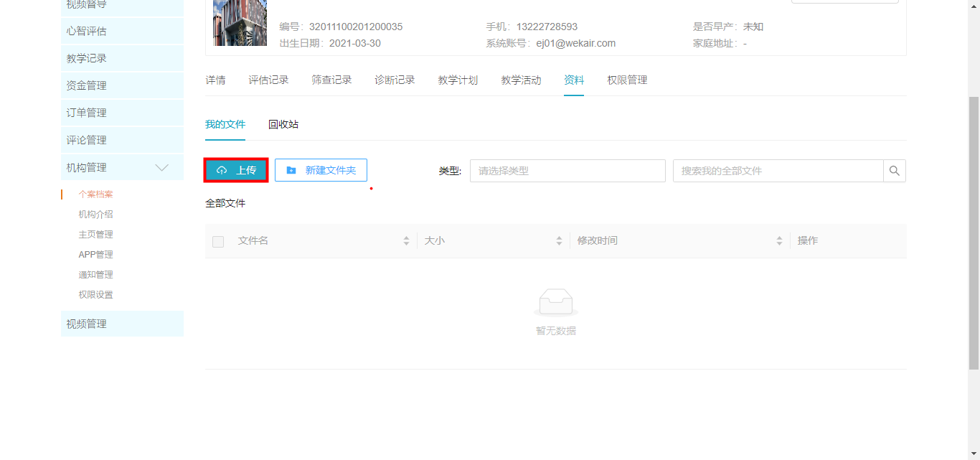
Task: Sort by 修改时间 column arrows
Action: (779, 241)
